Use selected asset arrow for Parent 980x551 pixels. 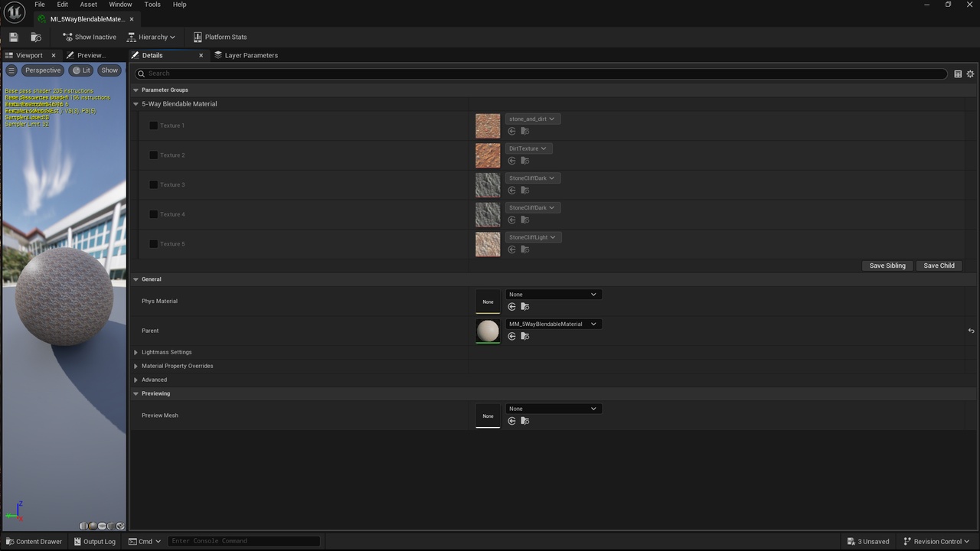pyautogui.click(x=512, y=336)
